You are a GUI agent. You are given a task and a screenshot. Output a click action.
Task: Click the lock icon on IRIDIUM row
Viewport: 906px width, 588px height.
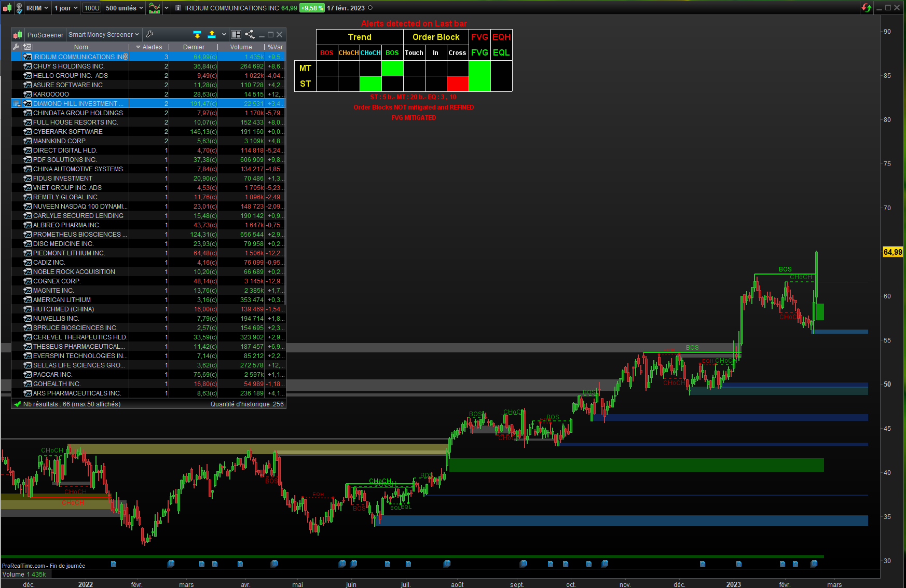tap(126, 57)
